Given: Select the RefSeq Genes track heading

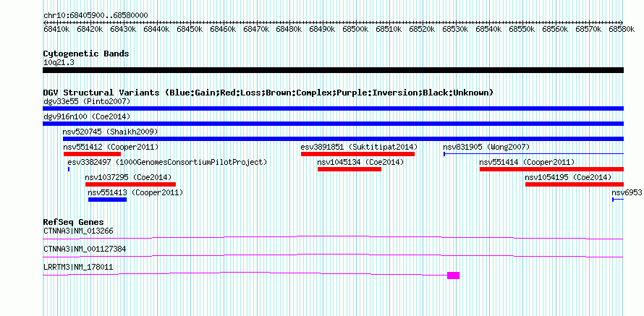Looking at the screenshot, I should point(74,223).
